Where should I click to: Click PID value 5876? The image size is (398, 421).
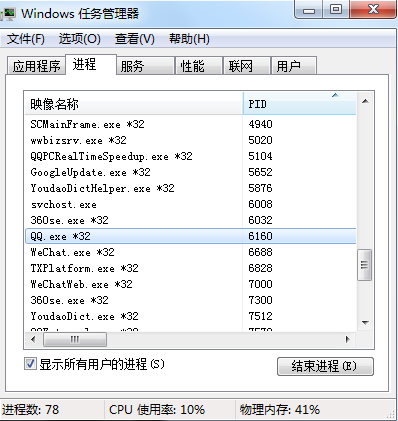(260, 188)
